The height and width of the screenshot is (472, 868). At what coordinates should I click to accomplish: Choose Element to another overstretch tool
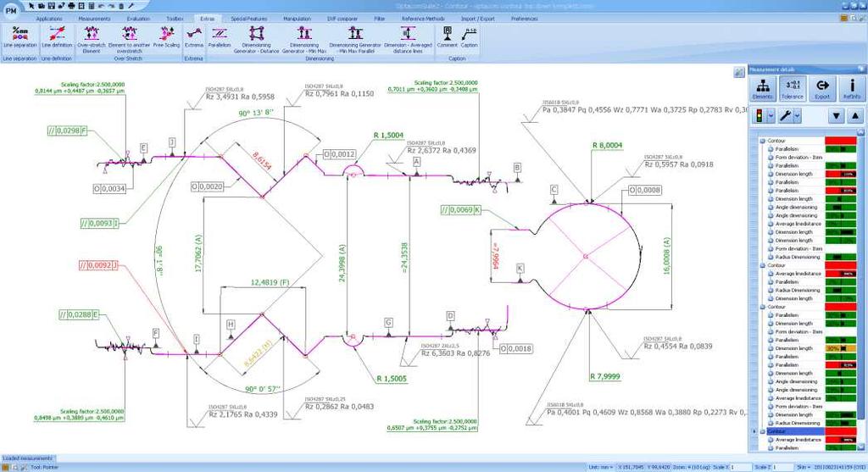pyautogui.click(x=129, y=39)
